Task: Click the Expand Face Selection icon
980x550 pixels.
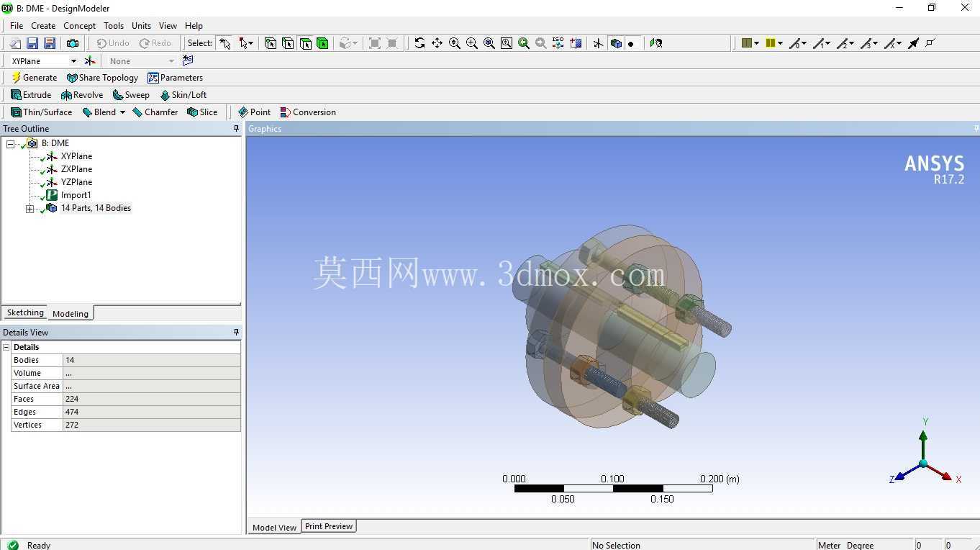Action: click(375, 43)
